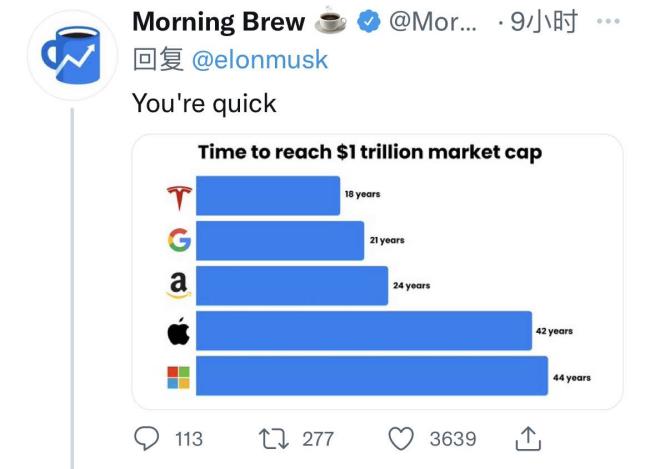Click the reply speech bubble icon

pos(146,438)
